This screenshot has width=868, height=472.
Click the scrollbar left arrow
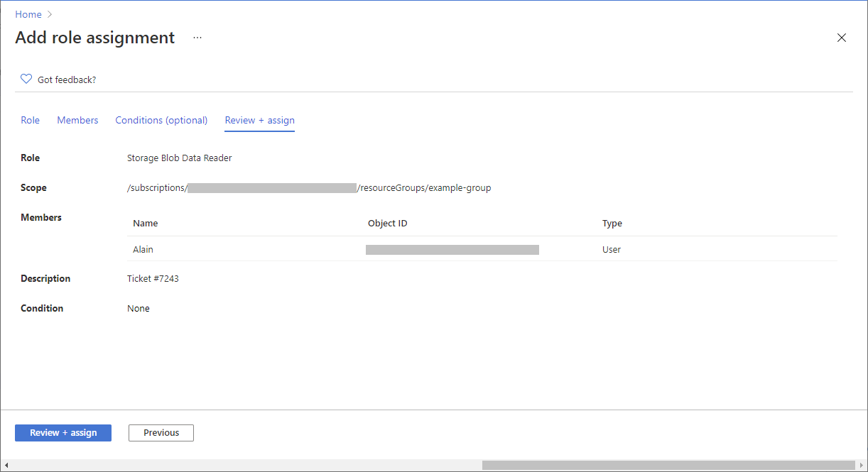7,465
